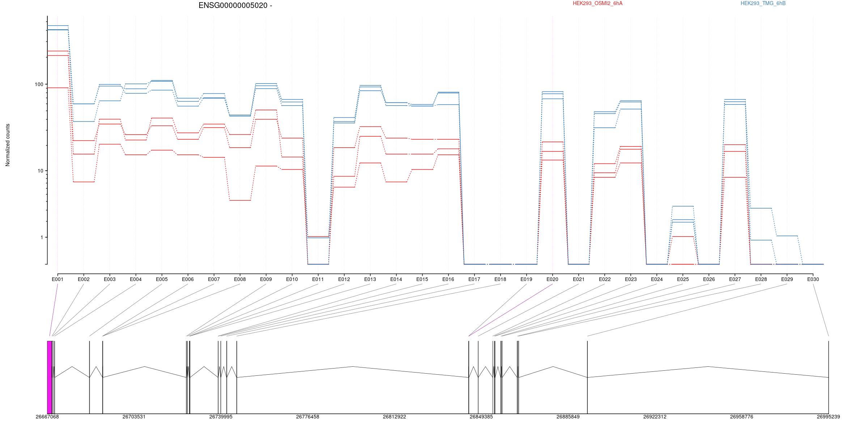
Task: Click exon label E024
Action: [657, 279]
